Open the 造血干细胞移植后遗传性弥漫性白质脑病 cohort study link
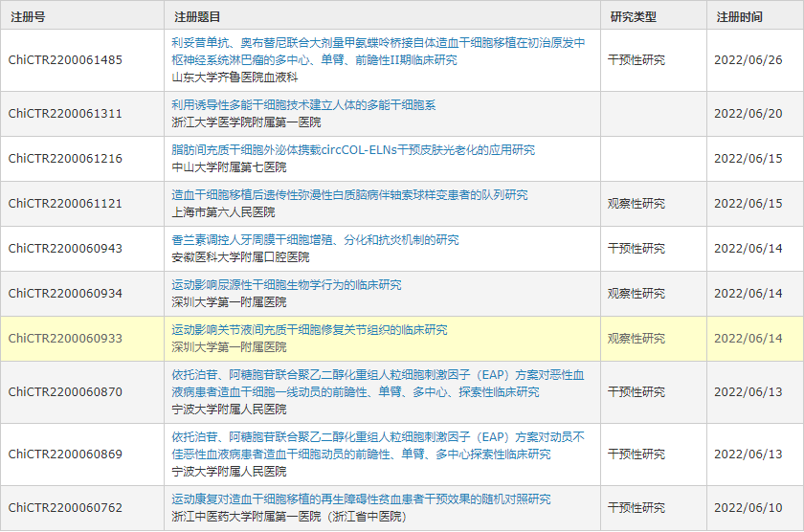 349,195
